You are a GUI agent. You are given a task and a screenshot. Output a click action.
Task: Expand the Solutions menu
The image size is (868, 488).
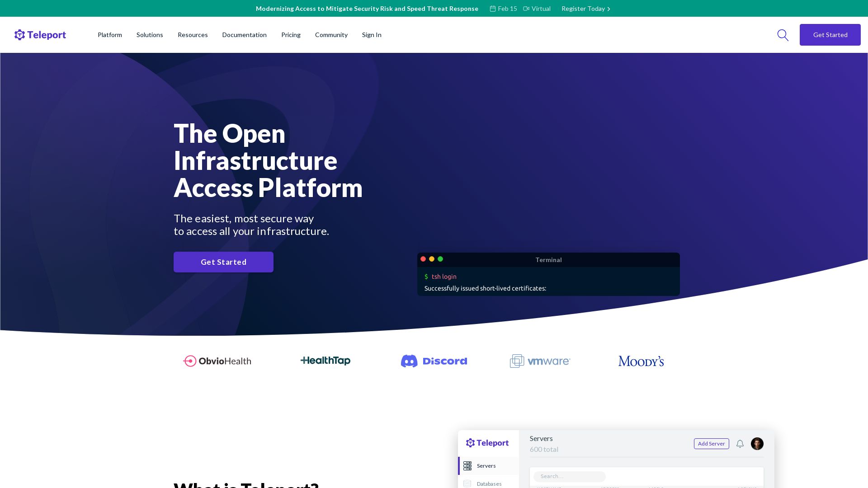pos(150,35)
